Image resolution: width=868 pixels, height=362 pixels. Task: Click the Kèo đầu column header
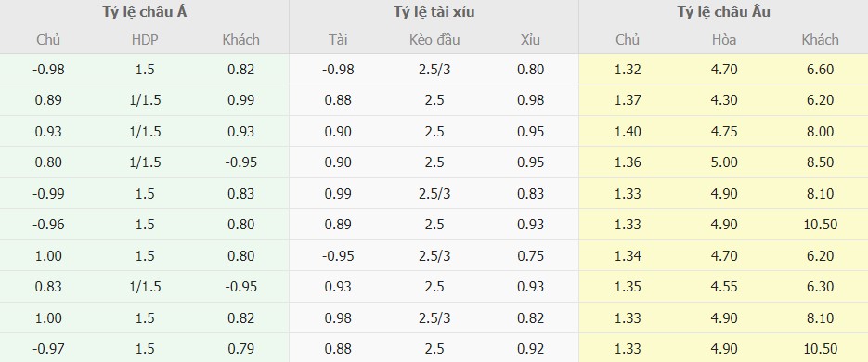[434, 40]
